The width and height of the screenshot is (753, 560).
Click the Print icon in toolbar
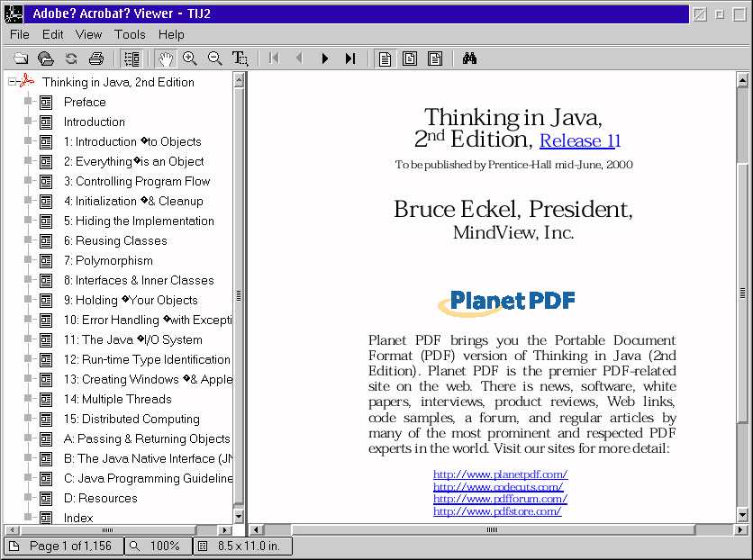[x=96, y=59]
